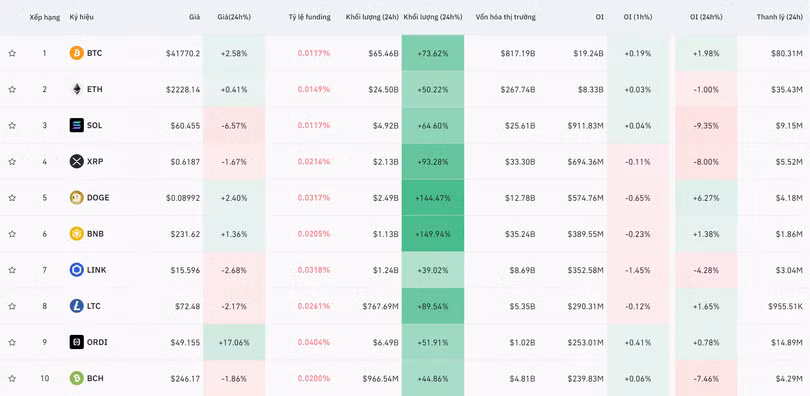Favorite LINK with its star
The height and width of the screenshot is (396, 810).
(x=12, y=270)
